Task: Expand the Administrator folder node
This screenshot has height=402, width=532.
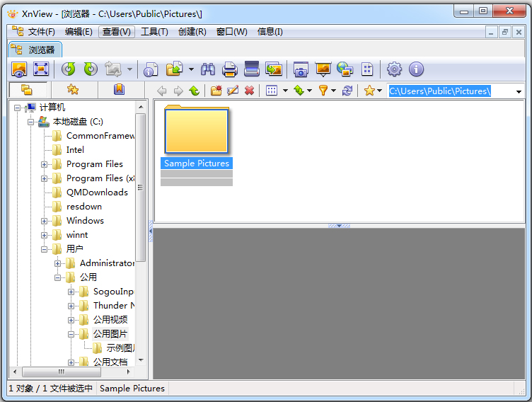Action: click(58, 263)
